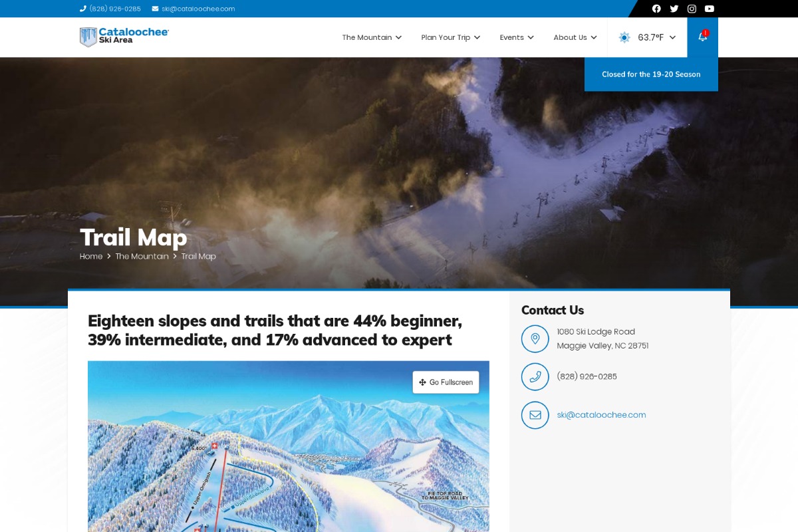Open the Instagram icon in top bar
798x532 pixels.
(x=692, y=9)
